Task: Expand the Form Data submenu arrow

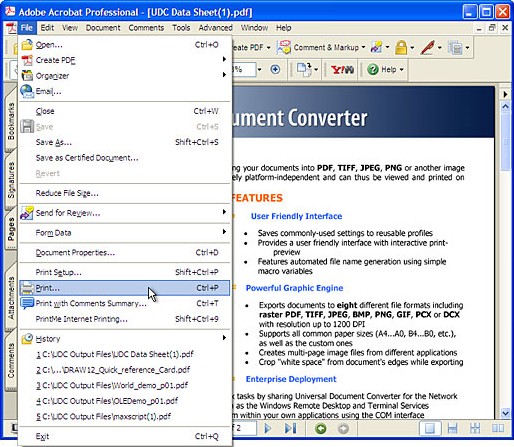Action: point(224,232)
